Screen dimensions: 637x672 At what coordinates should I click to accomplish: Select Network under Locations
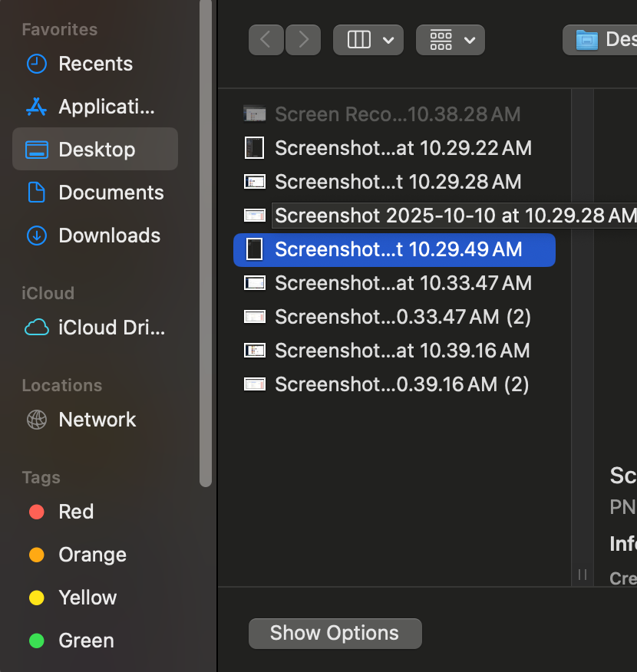point(97,420)
